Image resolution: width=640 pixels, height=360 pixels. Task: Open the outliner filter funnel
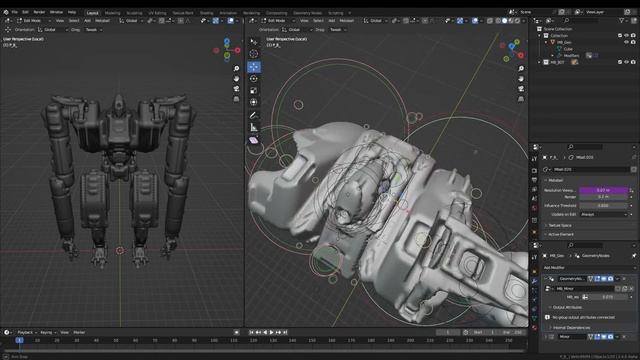pos(622,20)
